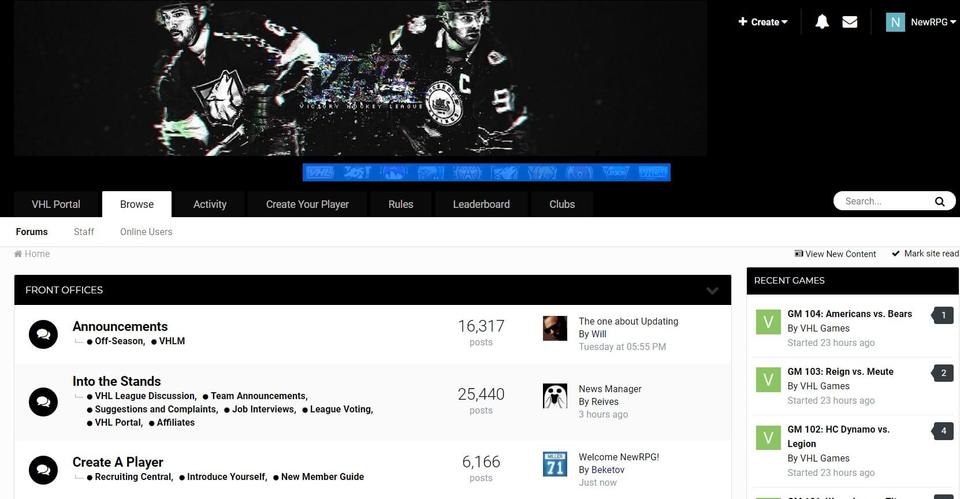The image size is (960, 499).
Task: Open Reives' avatar thumbnail
Action: (x=555, y=396)
